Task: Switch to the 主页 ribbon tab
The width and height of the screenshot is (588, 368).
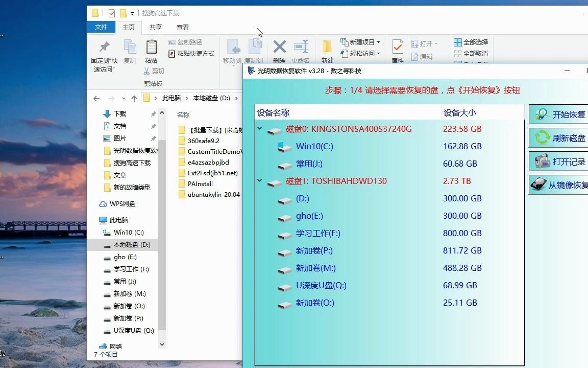Action: pyautogui.click(x=128, y=27)
